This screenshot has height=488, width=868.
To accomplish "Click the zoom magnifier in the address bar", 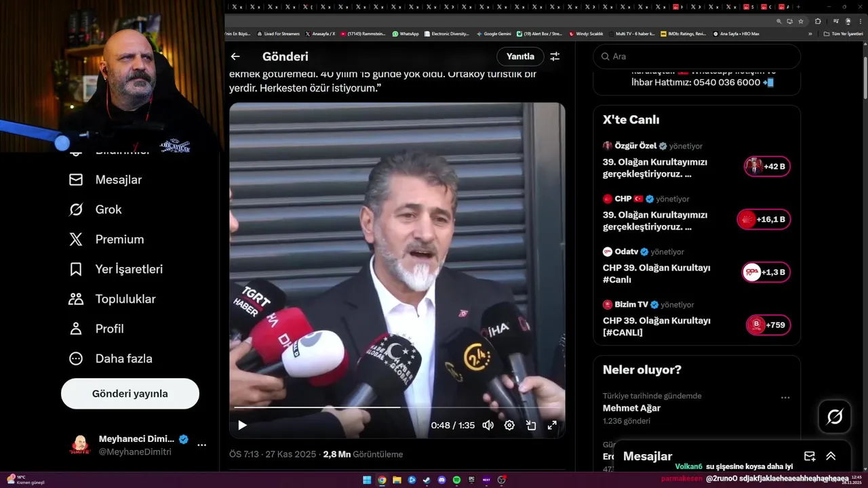I will point(779,21).
